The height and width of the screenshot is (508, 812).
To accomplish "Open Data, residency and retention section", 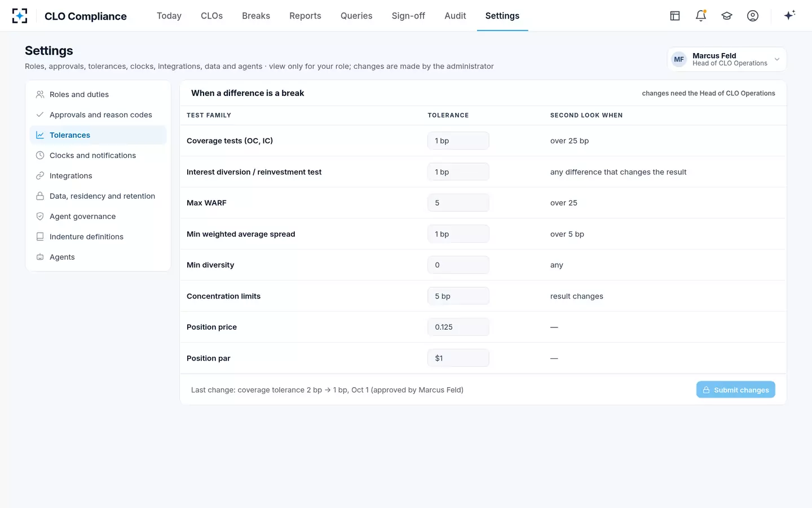I will 98,196.
